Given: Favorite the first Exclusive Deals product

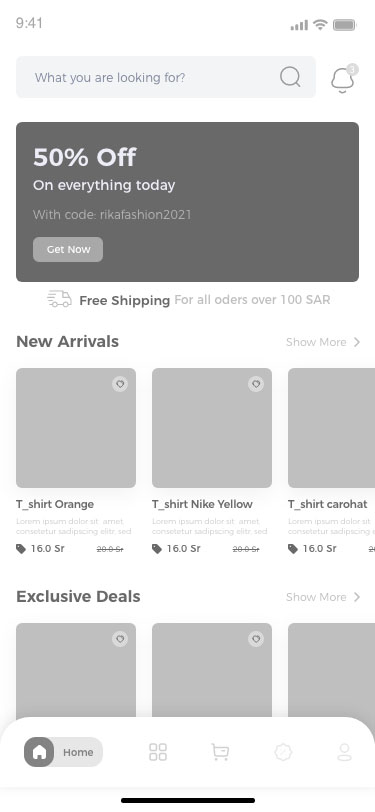Looking at the screenshot, I should 120,639.
